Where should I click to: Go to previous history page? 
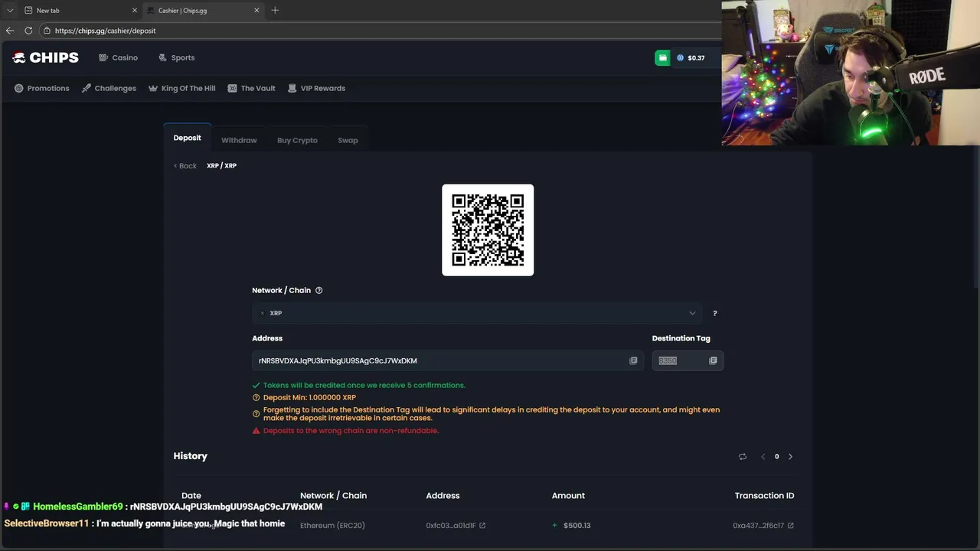click(763, 456)
